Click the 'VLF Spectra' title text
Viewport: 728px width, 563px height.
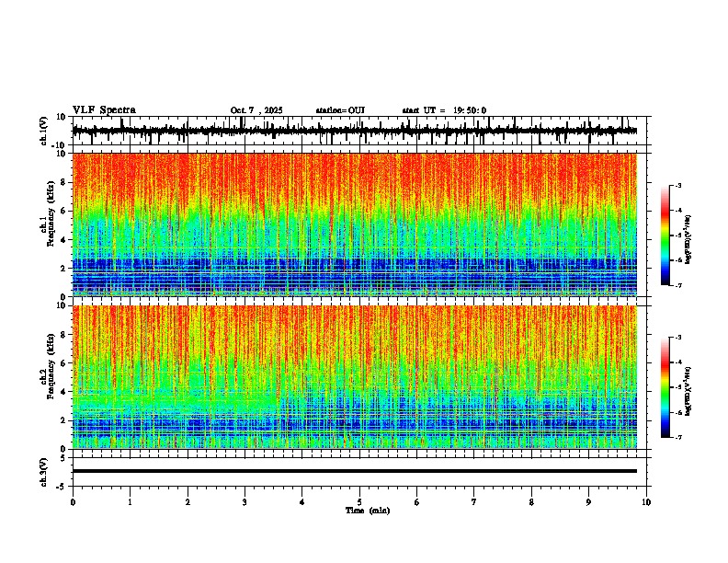(104, 110)
